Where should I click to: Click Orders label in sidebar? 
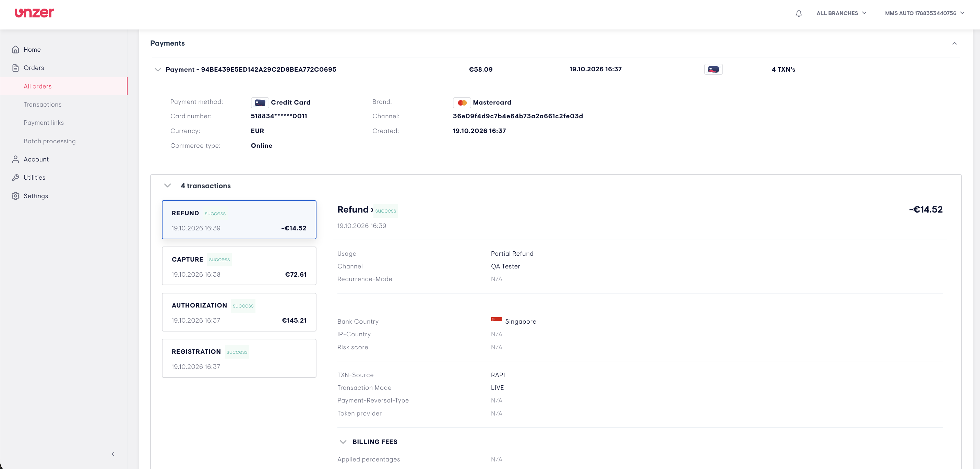click(x=34, y=68)
